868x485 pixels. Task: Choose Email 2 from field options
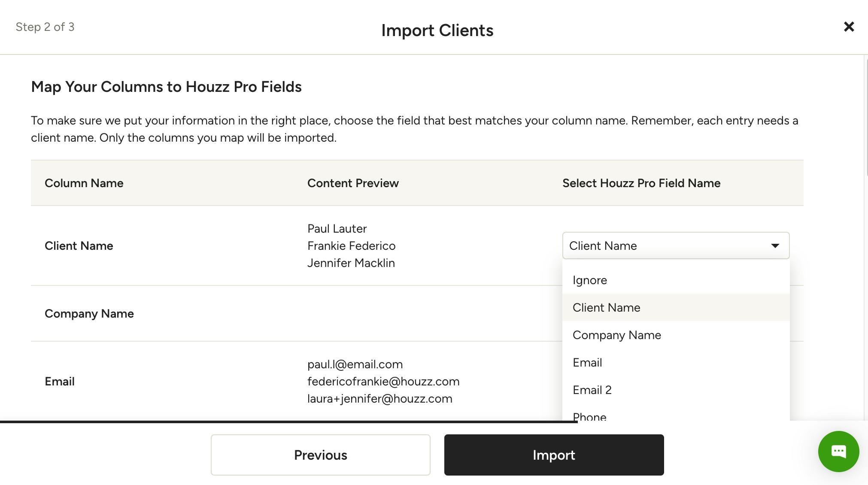point(592,390)
